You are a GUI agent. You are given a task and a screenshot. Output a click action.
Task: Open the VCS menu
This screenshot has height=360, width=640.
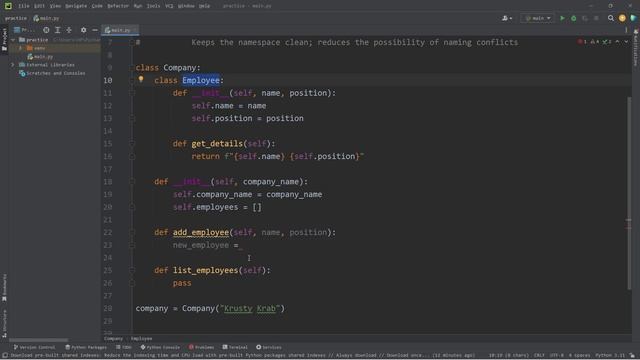(x=169, y=6)
